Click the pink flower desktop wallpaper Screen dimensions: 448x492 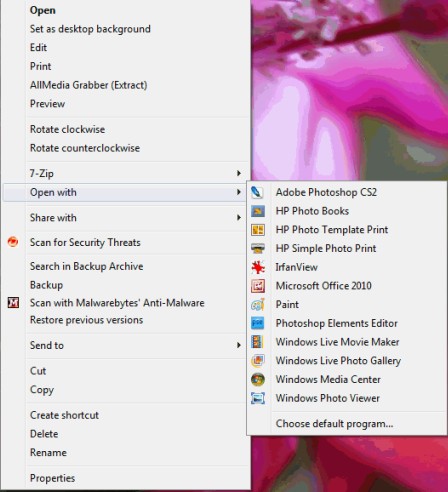347,90
